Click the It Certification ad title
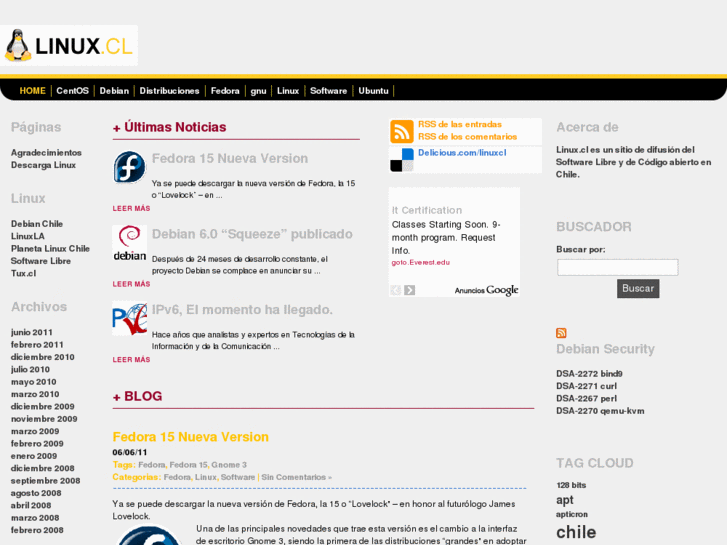The height and width of the screenshot is (545, 727). (427, 211)
